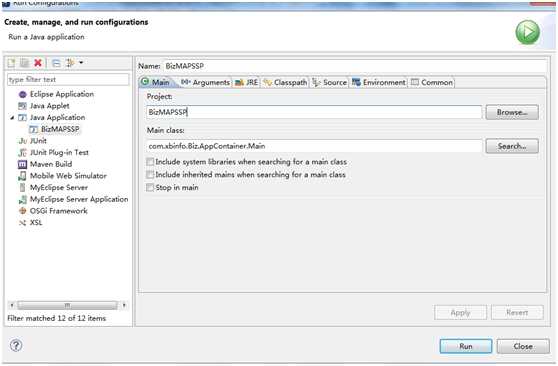Screen dimensions: 558x366
Task: Open the Classpath tab
Action: [x=285, y=82]
